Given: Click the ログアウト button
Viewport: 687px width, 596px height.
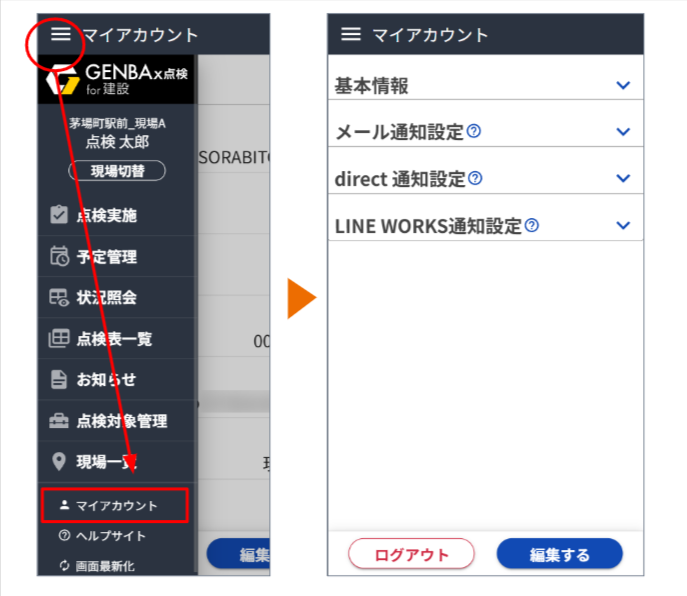Looking at the screenshot, I should coord(411,554).
